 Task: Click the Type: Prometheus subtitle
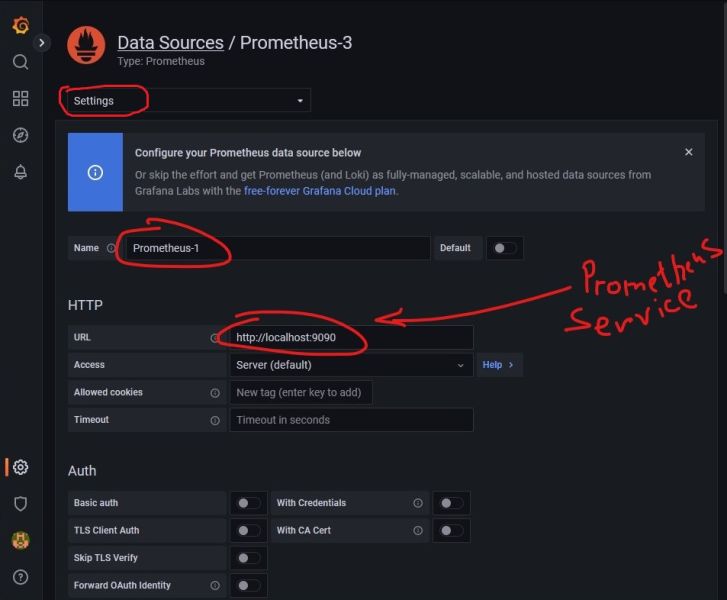161,61
